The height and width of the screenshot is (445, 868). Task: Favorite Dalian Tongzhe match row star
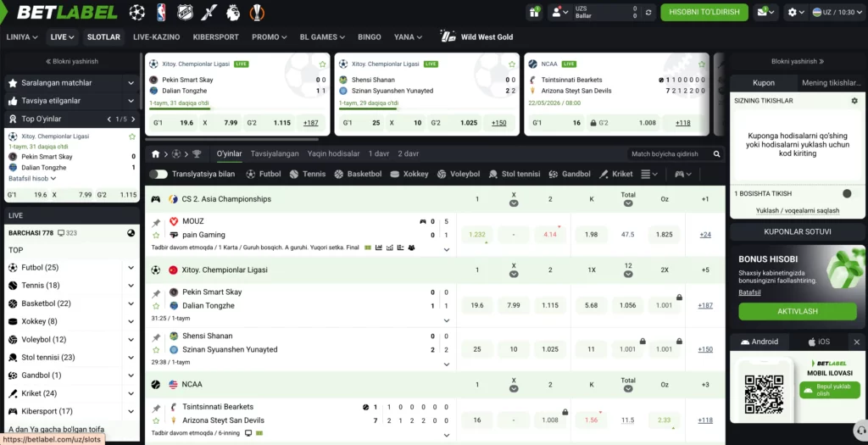[156, 306]
